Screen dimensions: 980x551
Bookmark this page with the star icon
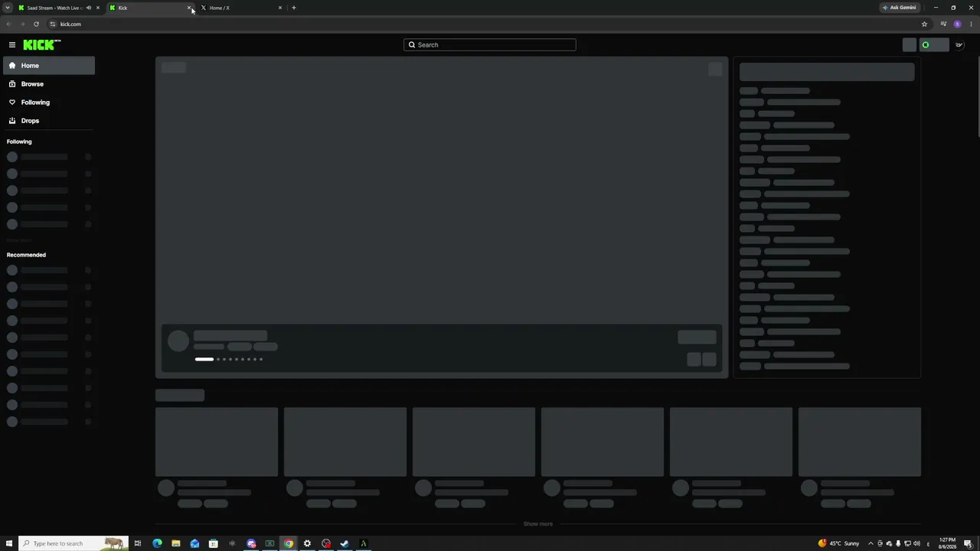pos(924,24)
